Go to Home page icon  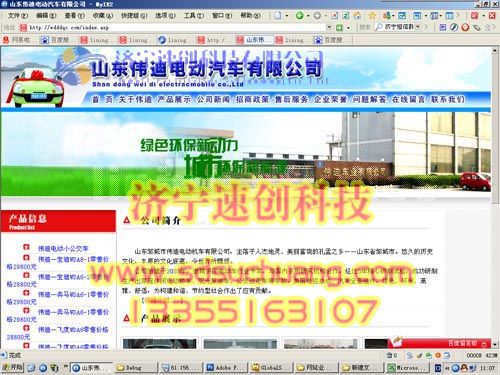357,15
